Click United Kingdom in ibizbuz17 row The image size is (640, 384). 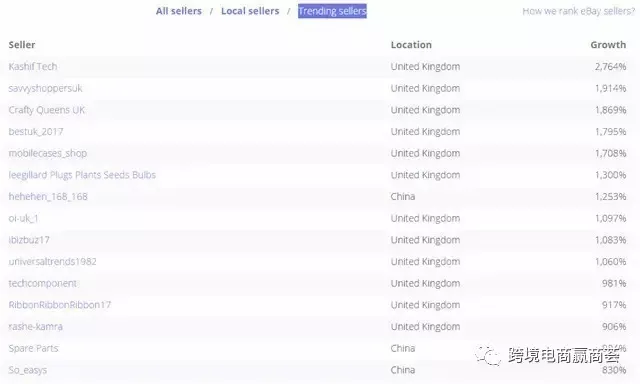point(425,240)
